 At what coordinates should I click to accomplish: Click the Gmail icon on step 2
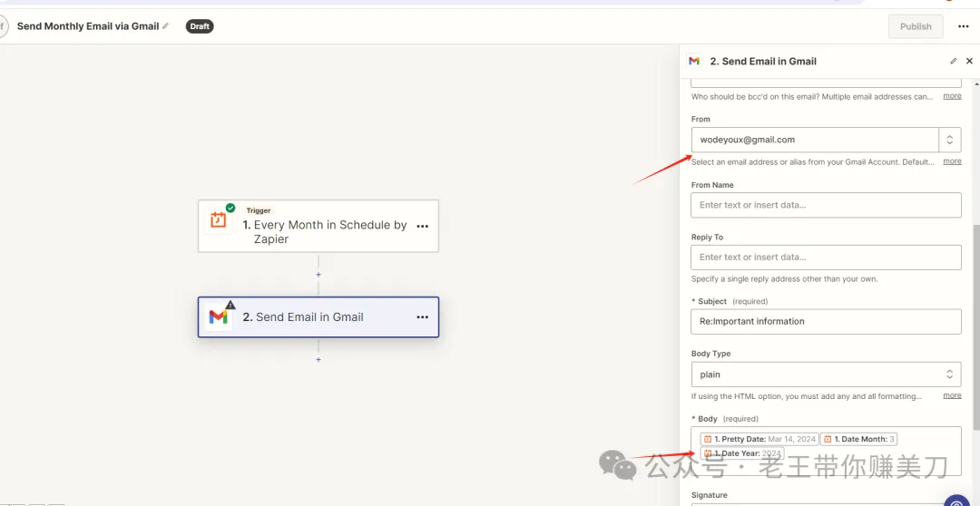point(218,316)
